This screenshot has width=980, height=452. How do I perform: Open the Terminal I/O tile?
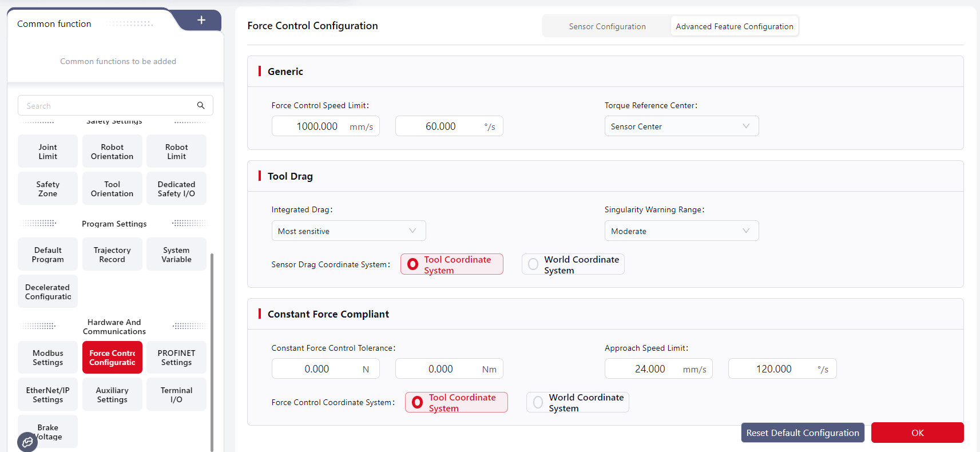coord(176,395)
